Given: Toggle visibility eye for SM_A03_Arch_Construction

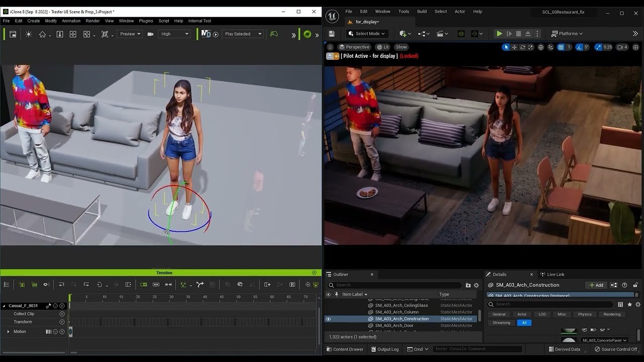Looking at the screenshot, I should click(x=329, y=319).
